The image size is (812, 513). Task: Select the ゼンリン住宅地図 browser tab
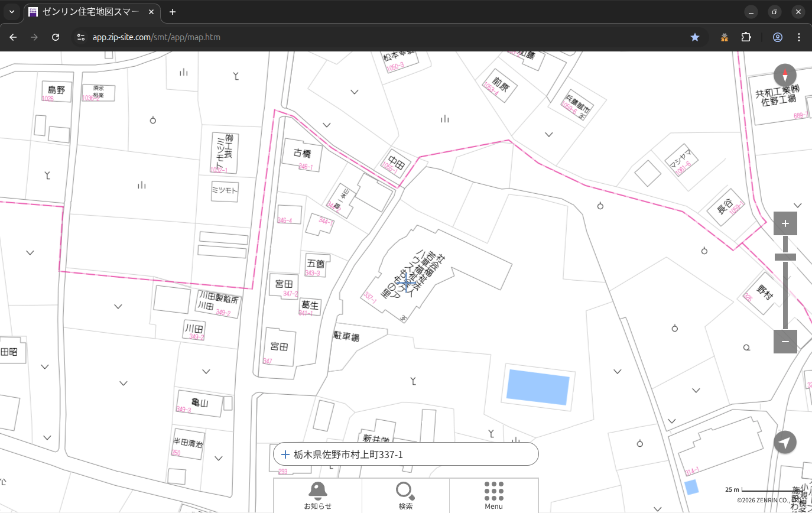(x=92, y=12)
